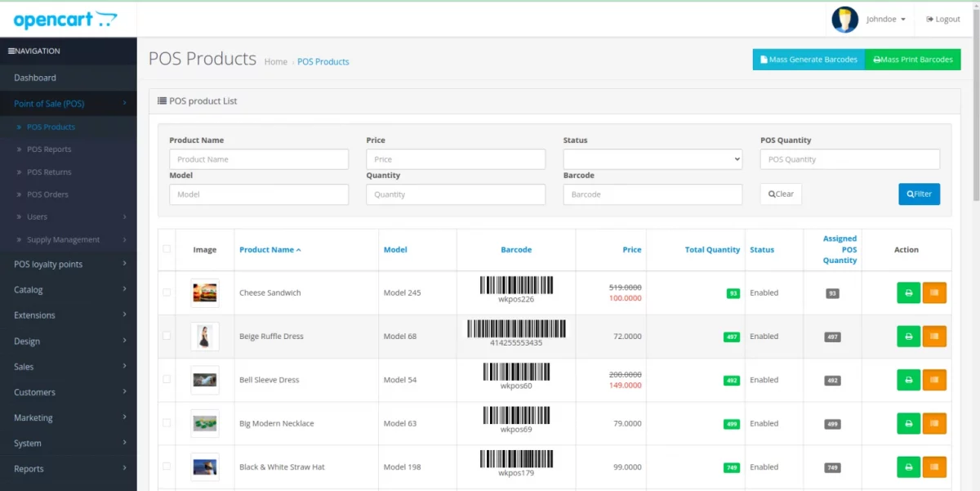The width and height of the screenshot is (980, 491).
Task: Expand the POS loyalty points menu
Action: tap(68, 264)
